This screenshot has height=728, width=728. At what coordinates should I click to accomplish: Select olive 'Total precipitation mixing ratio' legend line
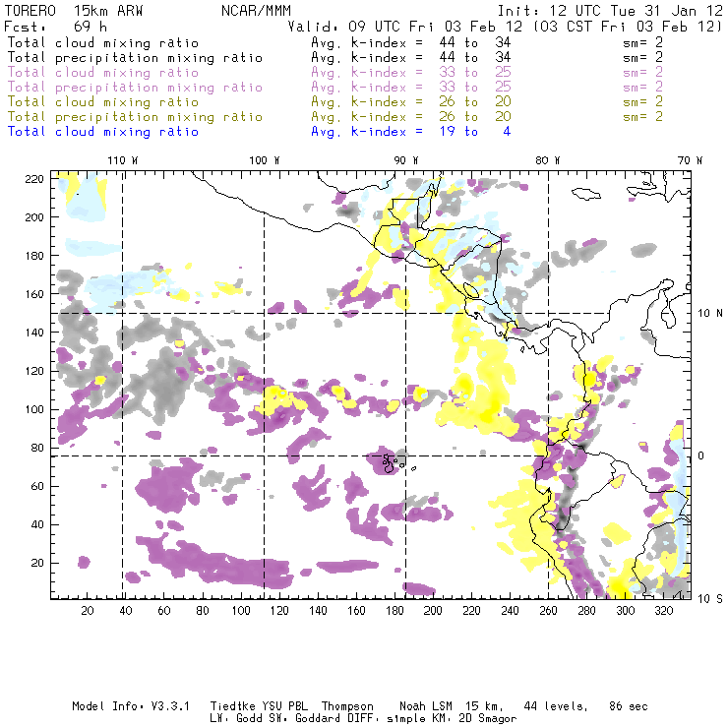135,117
